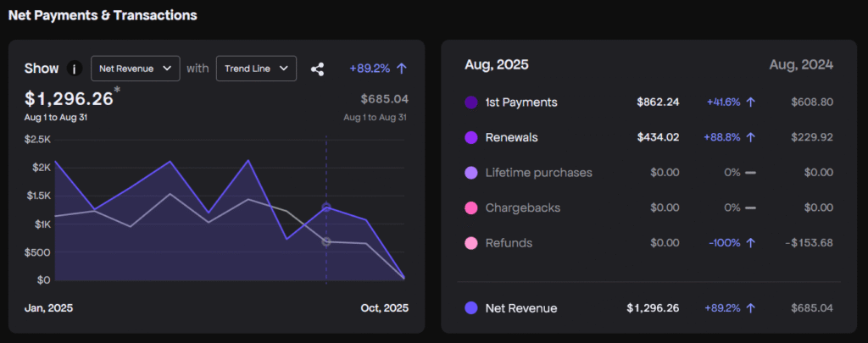Image resolution: width=868 pixels, height=343 pixels.
Task: Click the up arrow next to +88.8%
Action: coord(751,137)
